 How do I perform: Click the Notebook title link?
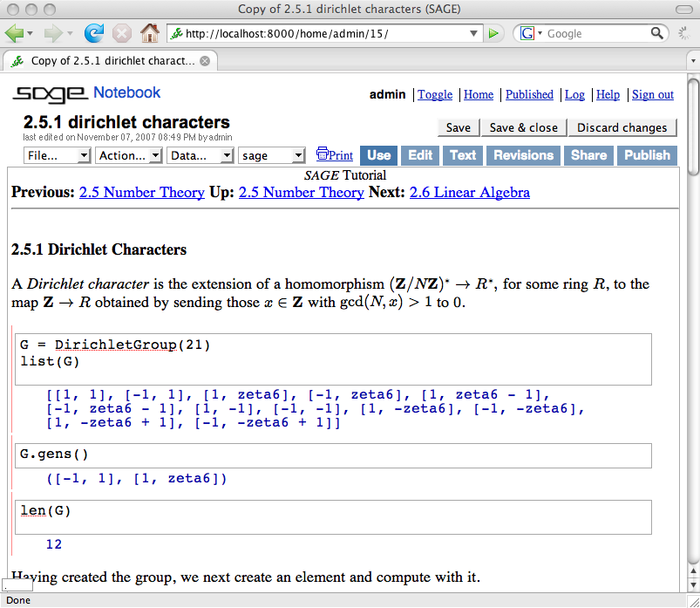pos(126,92)
